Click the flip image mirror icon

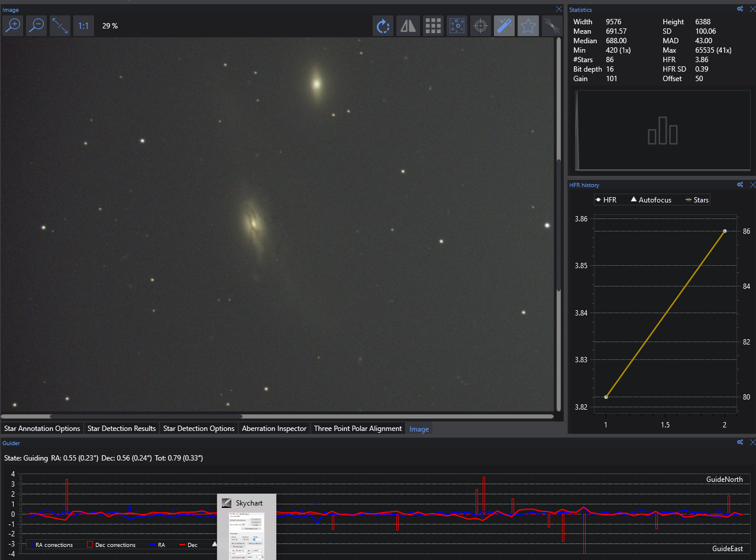408,26
